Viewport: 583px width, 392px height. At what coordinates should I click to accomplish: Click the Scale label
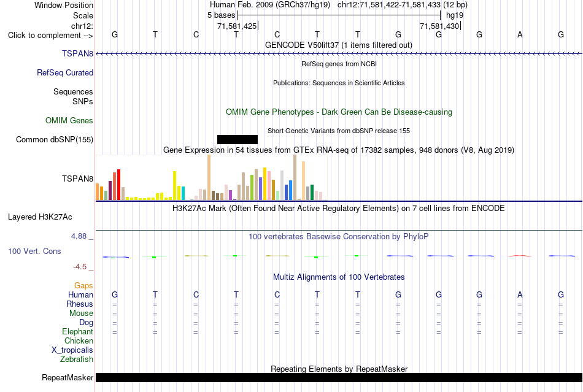coord(83,15)
